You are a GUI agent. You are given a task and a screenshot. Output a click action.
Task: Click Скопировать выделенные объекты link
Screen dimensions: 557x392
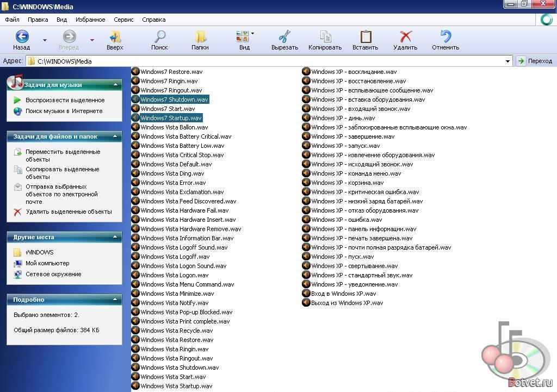point(62,173)
